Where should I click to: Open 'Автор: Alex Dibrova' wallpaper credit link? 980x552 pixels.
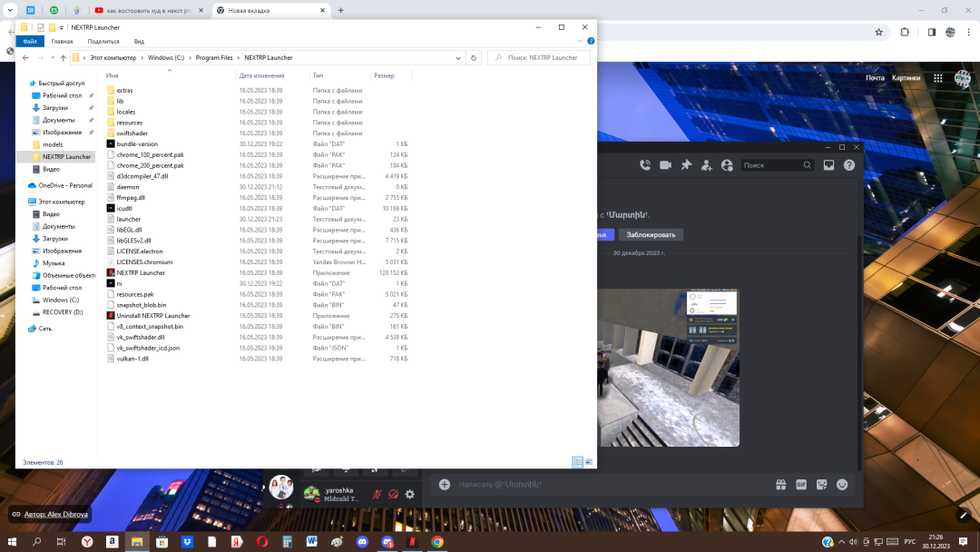point(50,514)
